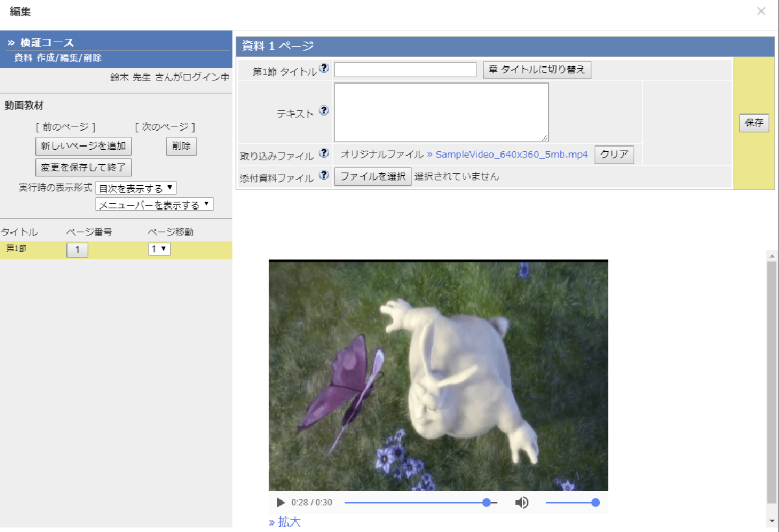The height and width of the screenshot is (532, 779).
Task: Focus the テキスト textarea
Action: click(441, 112)
